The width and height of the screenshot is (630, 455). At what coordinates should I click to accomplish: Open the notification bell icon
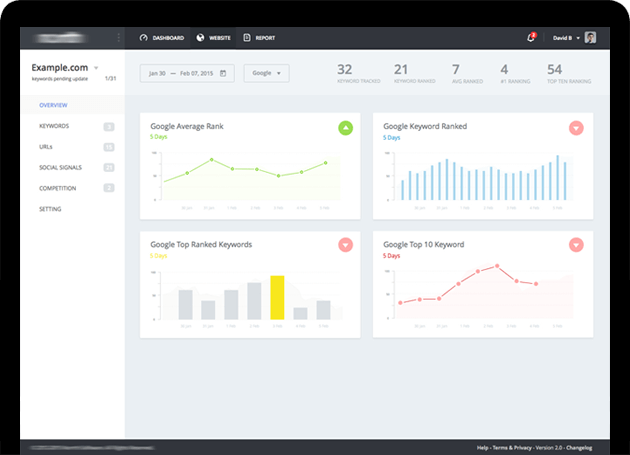pyautogui.click(x=531, y=37)
